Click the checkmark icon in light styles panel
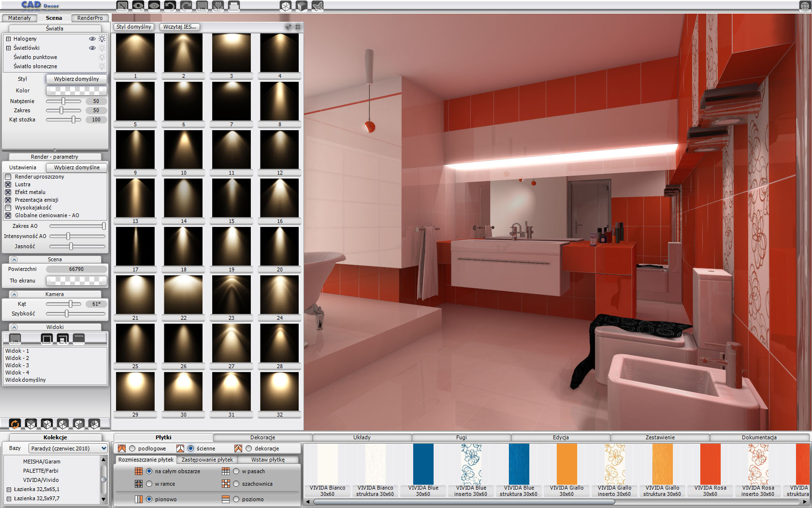The height and width of the screenshot is (508, 812). [289, 27]
